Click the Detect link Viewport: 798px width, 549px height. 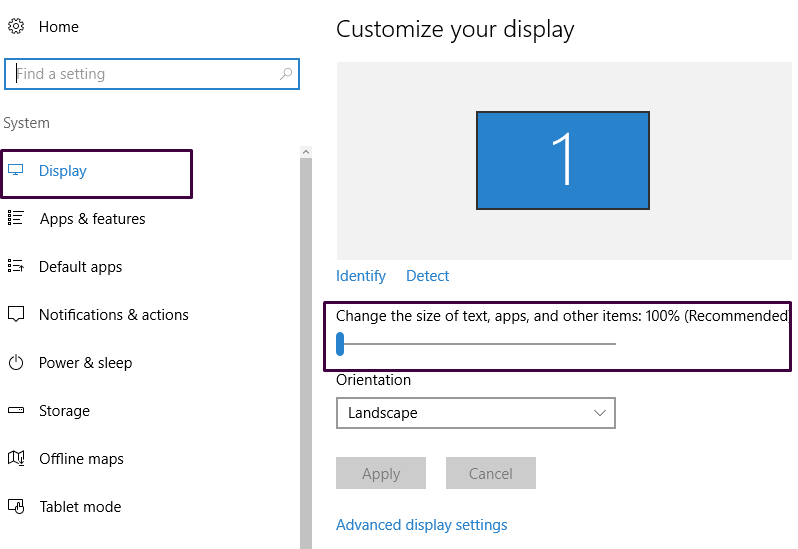pyautogui.click(x=428, y=276)
